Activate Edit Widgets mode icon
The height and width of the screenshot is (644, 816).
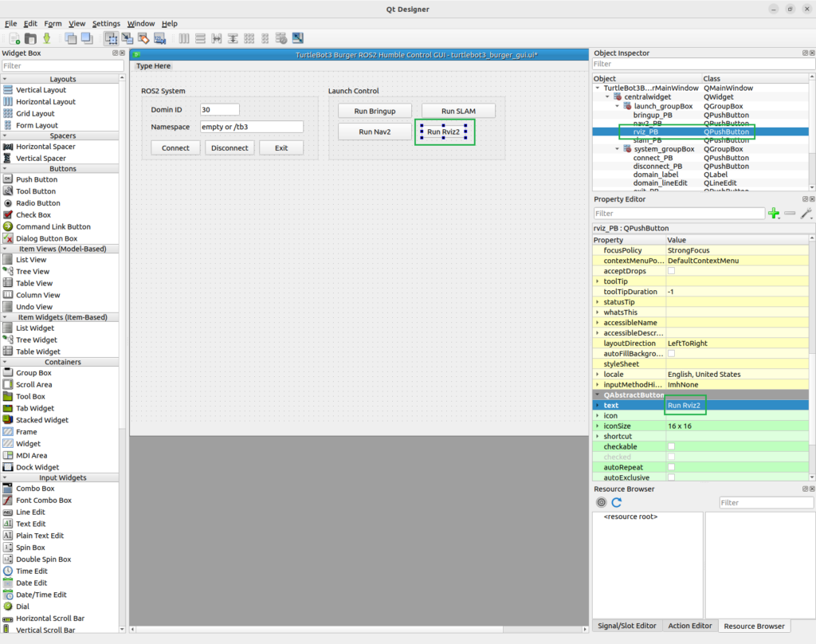pyautogui.click(x=111, y=38)
